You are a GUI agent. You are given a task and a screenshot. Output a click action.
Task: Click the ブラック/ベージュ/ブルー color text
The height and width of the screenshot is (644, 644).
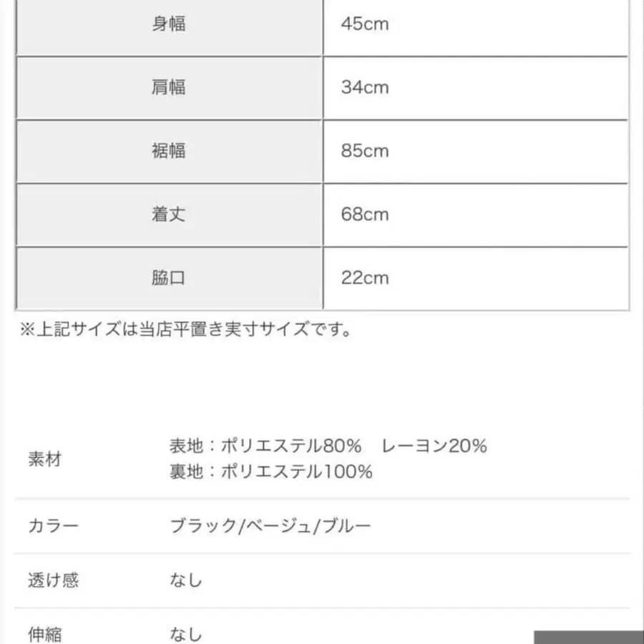pyautogui.click(x=270, y=527)
